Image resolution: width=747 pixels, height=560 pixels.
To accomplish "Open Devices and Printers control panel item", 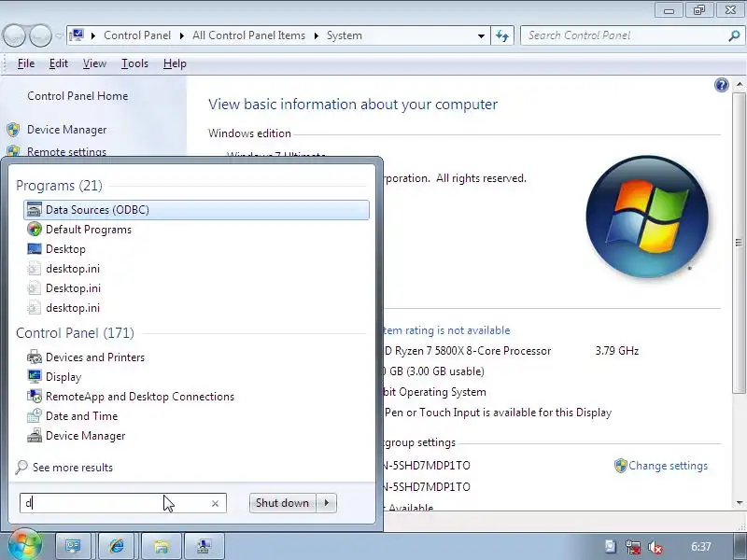I will (196, 357).
